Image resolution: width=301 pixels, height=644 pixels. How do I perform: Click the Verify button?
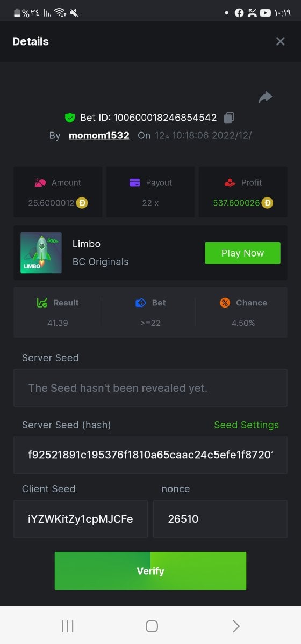pos(150,571)
